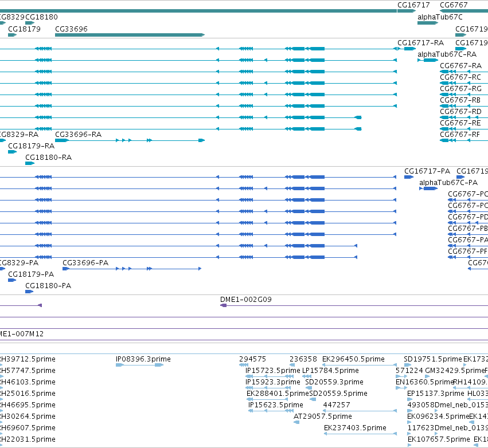
Task: Select coding sequence CG6767-PB
Action: coord(468,229)
